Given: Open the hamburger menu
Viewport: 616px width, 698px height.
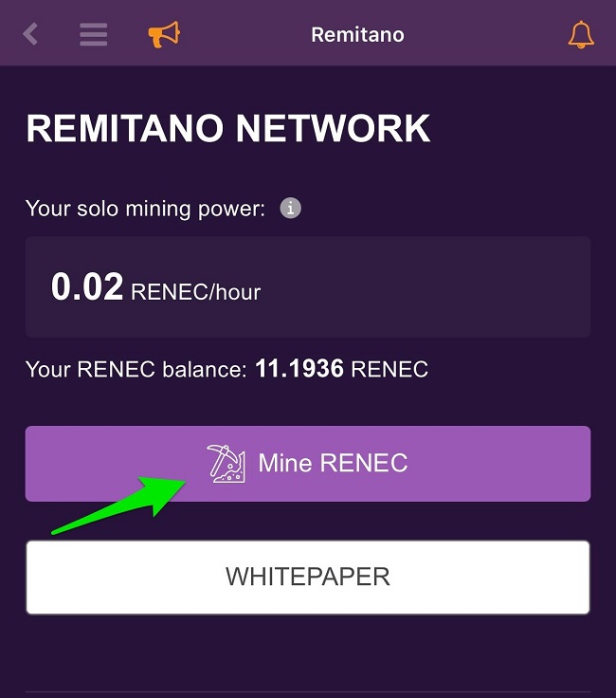Looking at the screenshot, I should coord(93,35).
